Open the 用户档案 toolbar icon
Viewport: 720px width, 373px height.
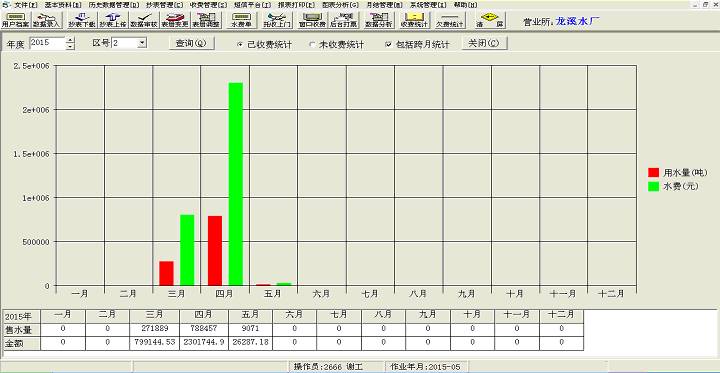[15, 20]
